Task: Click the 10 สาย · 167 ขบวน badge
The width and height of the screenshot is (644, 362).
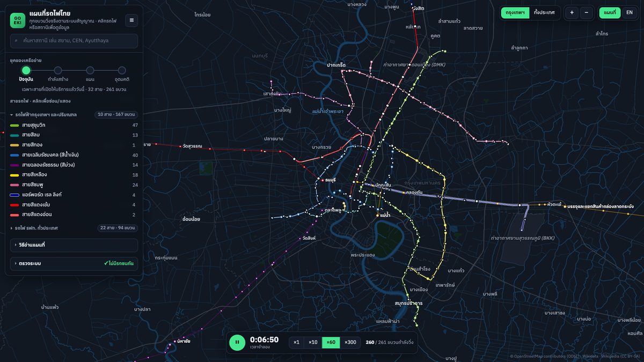Action: click(116, 115)
